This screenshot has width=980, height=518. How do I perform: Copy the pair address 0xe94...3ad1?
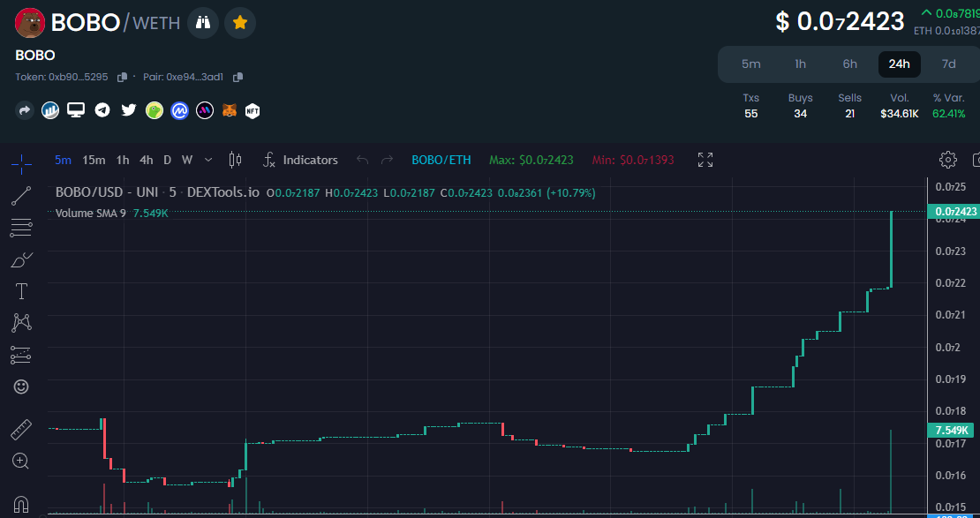[x=237, y=77]
